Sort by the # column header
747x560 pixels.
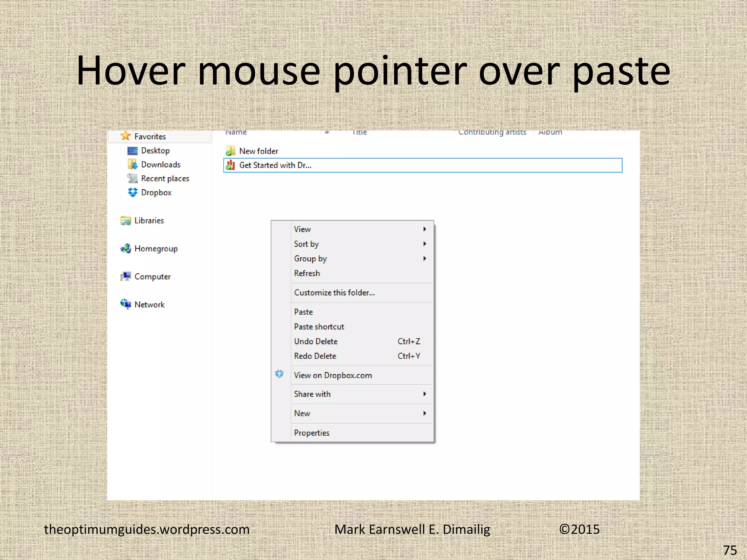pyautogui.click(x=327, y=132)
